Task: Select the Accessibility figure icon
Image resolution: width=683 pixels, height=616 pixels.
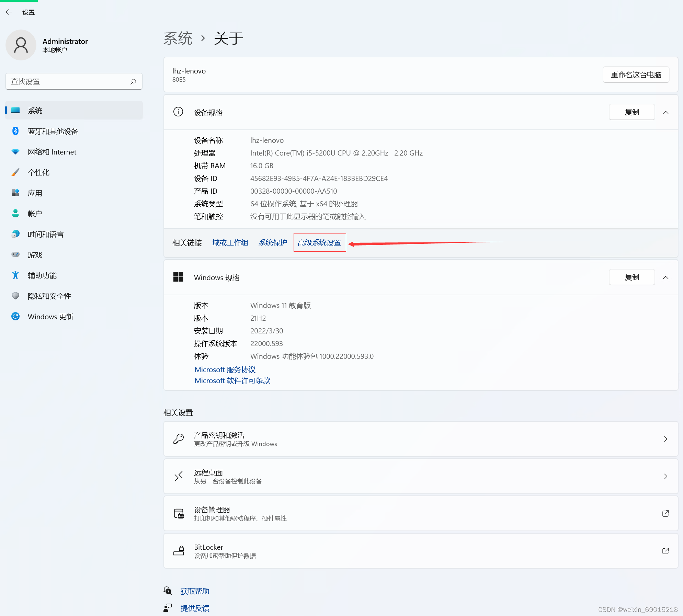Action: 15,275
